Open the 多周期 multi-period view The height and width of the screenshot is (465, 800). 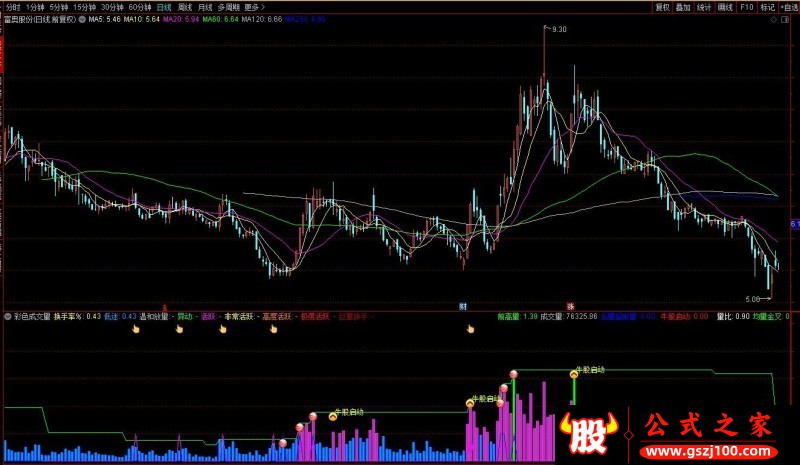point(228,7)
